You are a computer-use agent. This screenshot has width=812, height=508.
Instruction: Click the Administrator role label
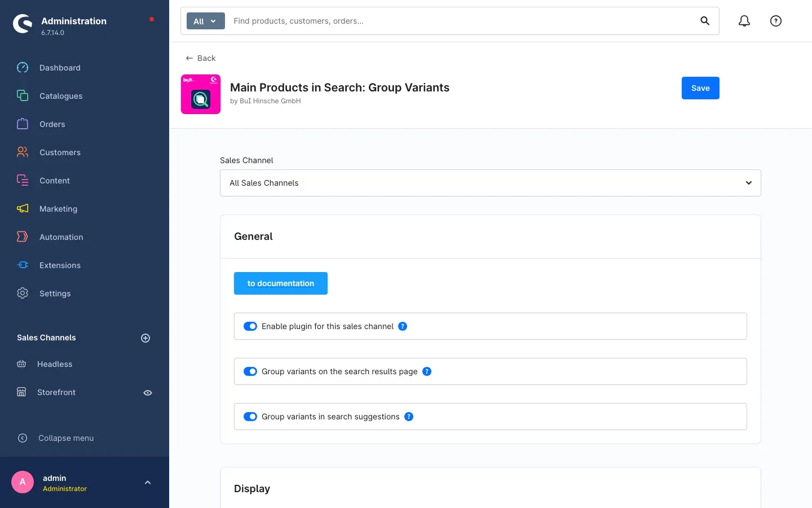pyautogui.click(x=65, y=489)
